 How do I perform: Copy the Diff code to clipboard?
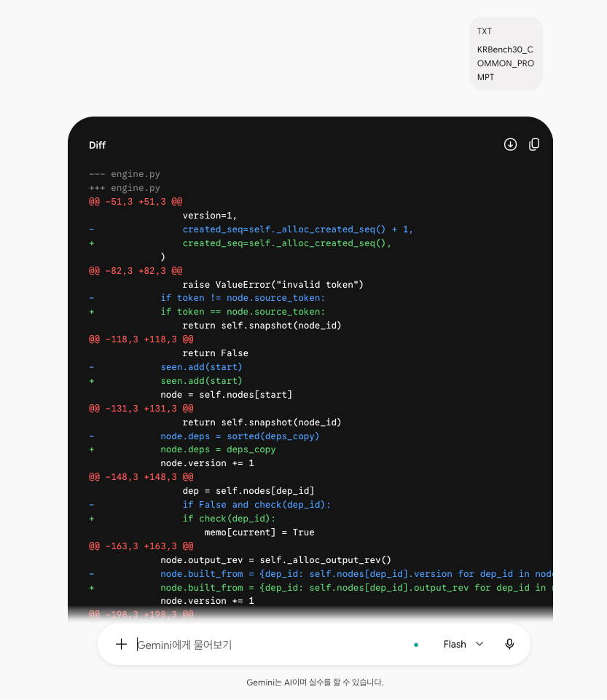coord(534,145)
